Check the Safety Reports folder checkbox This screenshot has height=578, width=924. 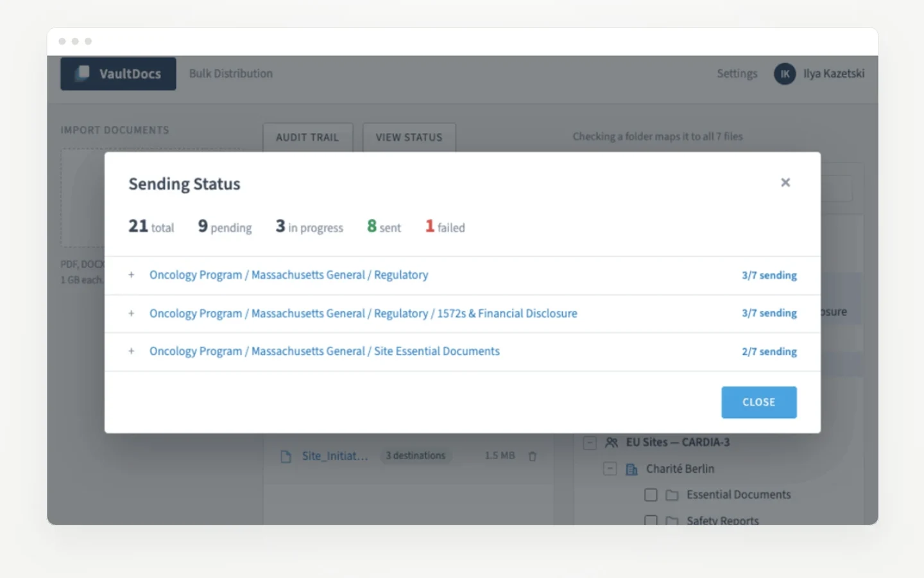tap(651, 520)
